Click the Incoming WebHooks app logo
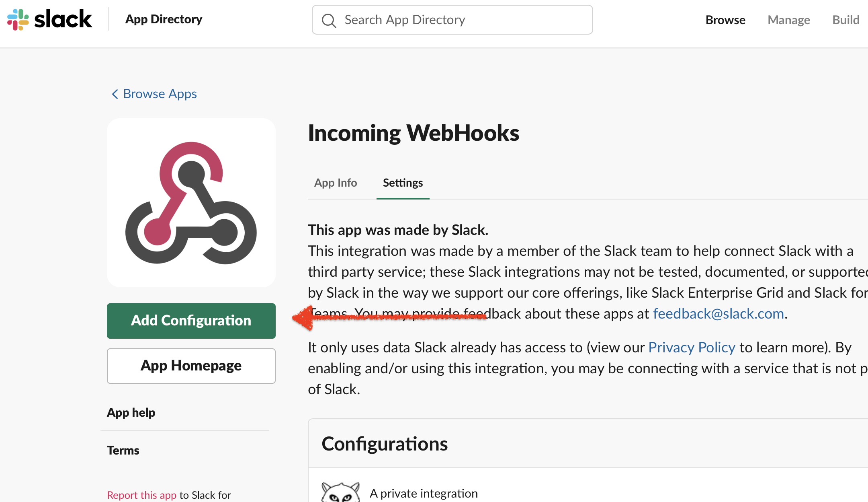The image size is (868, 502). pos(191,203)
